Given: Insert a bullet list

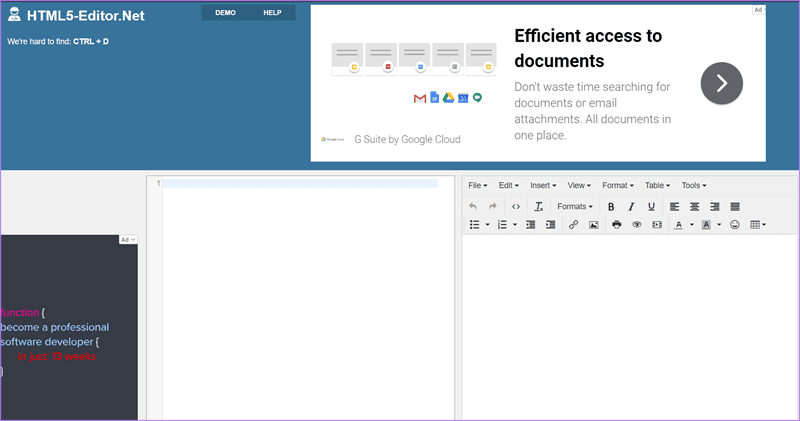Looking at the screenshot, I should coord(474,225).
